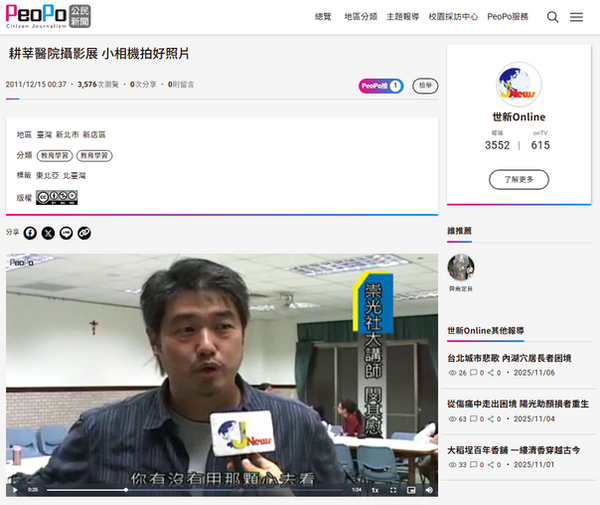The height and width of the screenshot is (505, 600).
Task: Copy the article link icon
Action: (84, 233)
